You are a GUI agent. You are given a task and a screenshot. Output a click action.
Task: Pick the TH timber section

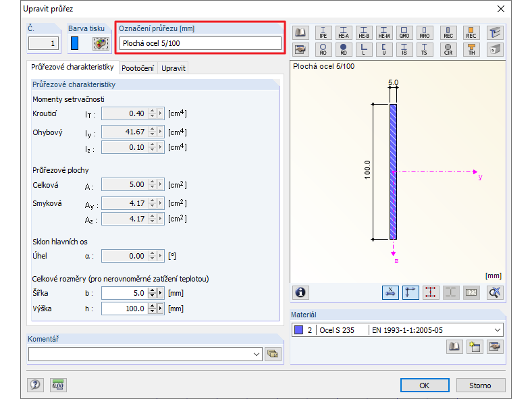tap(471, 49)
